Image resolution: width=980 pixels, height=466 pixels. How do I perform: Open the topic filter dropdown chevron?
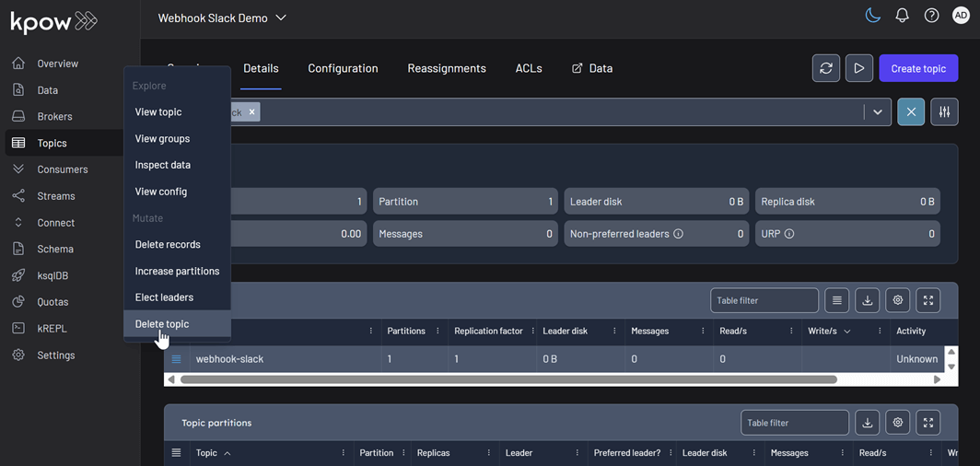tap(878, 112)
